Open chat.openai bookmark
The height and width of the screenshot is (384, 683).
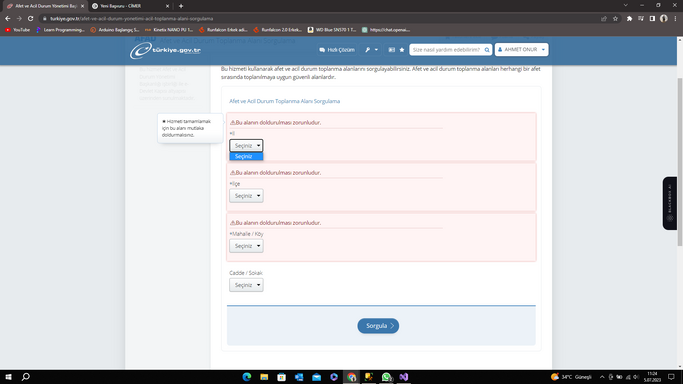point(386,30)
